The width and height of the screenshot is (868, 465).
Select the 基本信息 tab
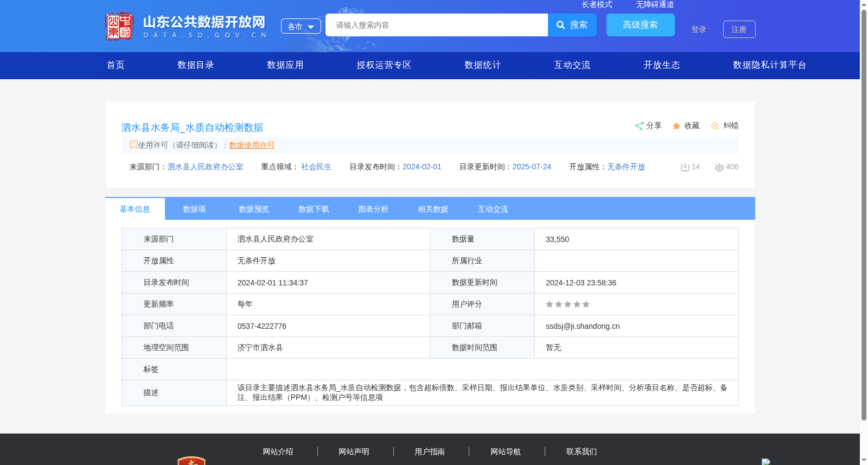(135, 209)
